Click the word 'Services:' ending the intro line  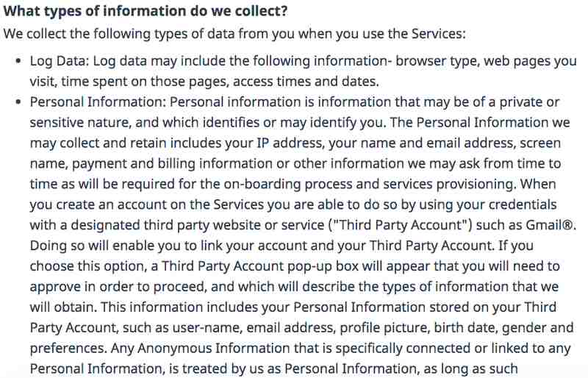tap(438, 34)
